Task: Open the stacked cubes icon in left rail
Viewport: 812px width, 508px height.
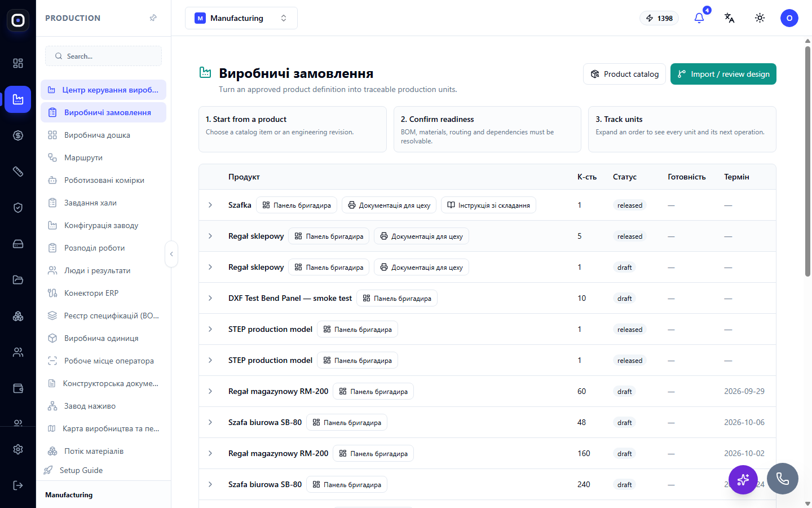Action: point(18,316)
